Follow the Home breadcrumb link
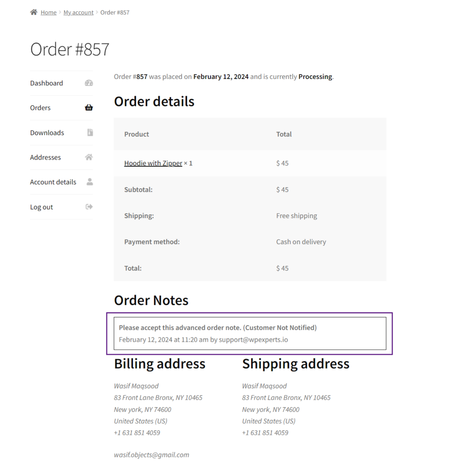The width and height of the screenshot is (474, 476). tap(49, 13)
